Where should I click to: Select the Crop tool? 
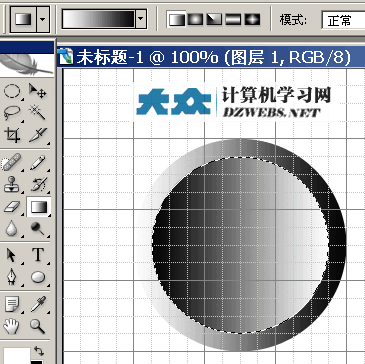pos(13,135)
